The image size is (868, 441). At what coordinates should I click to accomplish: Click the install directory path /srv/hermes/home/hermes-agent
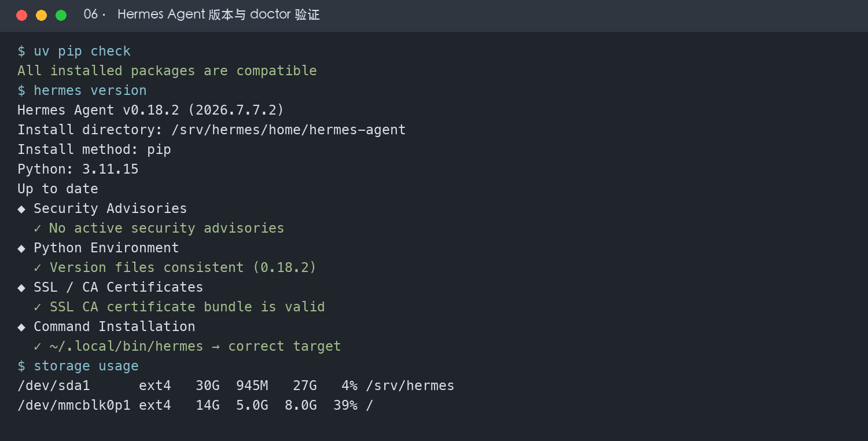(x=289, y=130)
